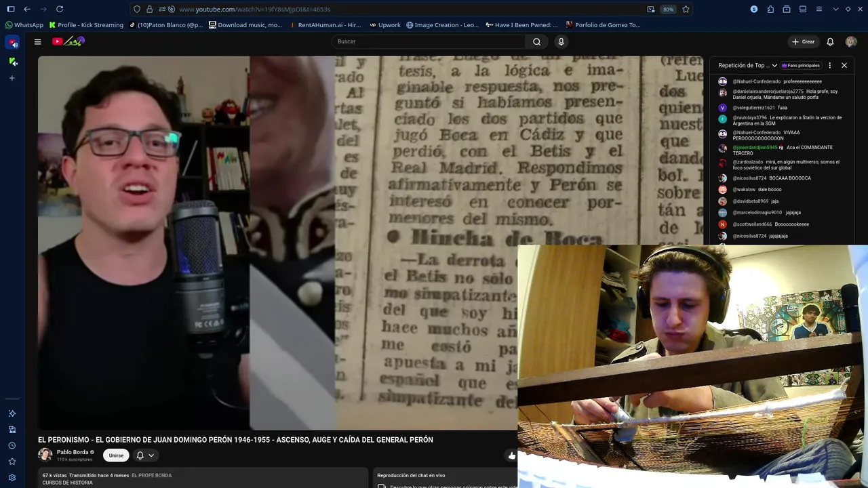
Task: Open the RentAHuman.ai bookmark
Action: 325,25
